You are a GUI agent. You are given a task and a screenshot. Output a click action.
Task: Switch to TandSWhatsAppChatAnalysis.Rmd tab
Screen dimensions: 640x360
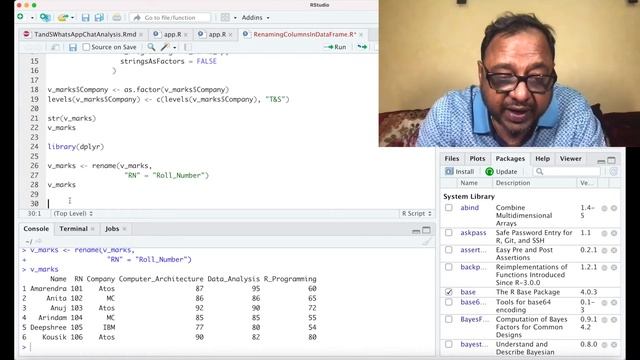pyautogui.click(x=85, y=34)
